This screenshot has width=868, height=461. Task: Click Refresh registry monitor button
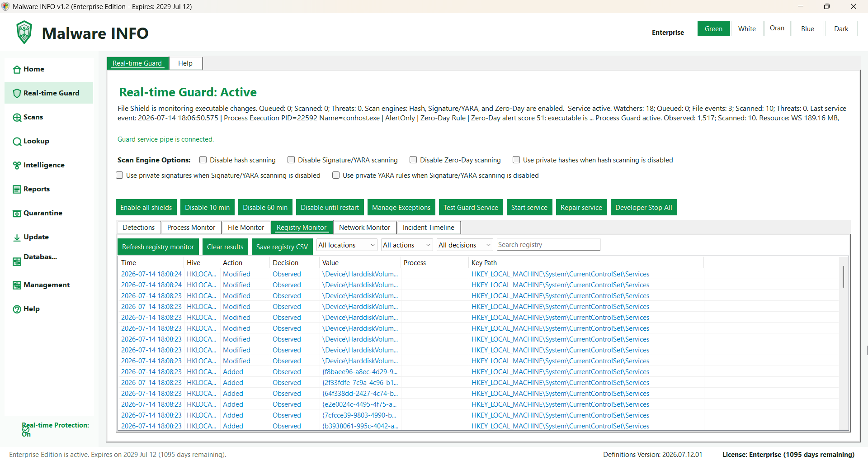[158, 247]
